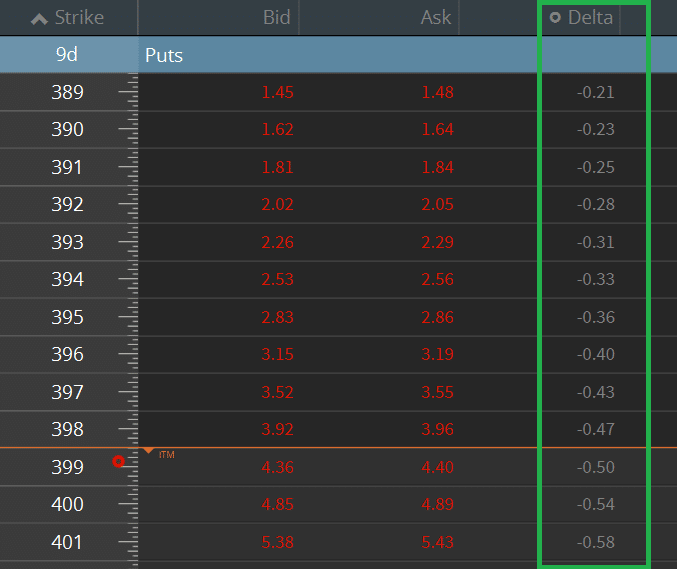The width and height of the screenshot is (677, 569).
Task: Click ask price 2.29
Action: click(x=437, y=242)
